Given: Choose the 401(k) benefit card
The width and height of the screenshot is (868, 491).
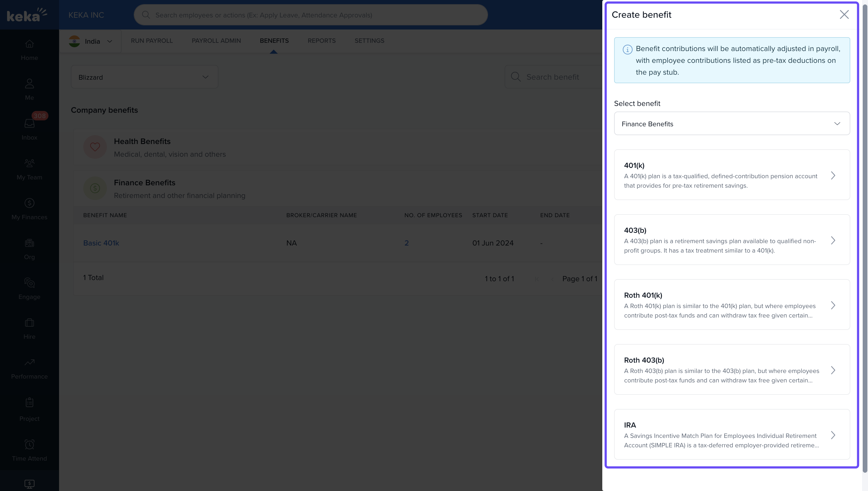Looking at the screenshot, I should tap(731, 175).
